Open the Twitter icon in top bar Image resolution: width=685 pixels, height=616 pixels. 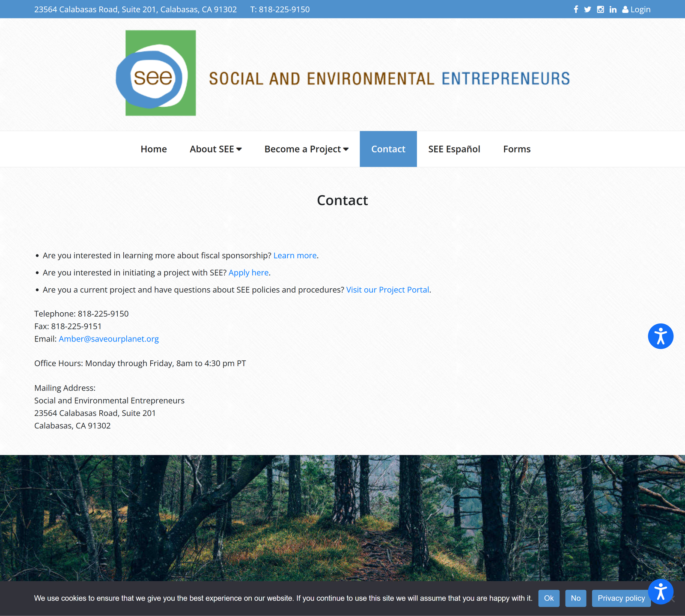[587, 9]
